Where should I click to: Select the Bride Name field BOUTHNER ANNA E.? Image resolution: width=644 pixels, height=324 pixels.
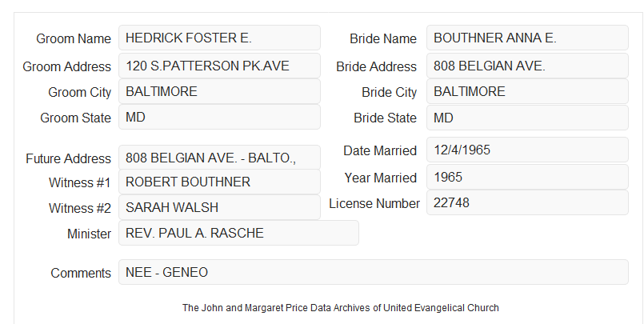[527, 38]
